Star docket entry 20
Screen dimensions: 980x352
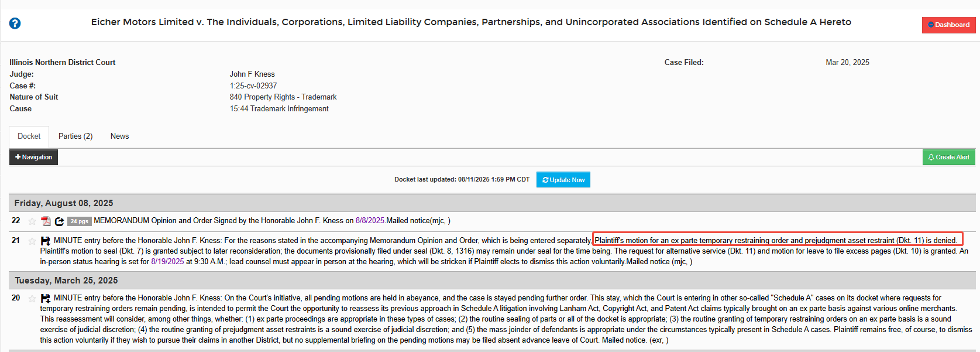(32, 299)
